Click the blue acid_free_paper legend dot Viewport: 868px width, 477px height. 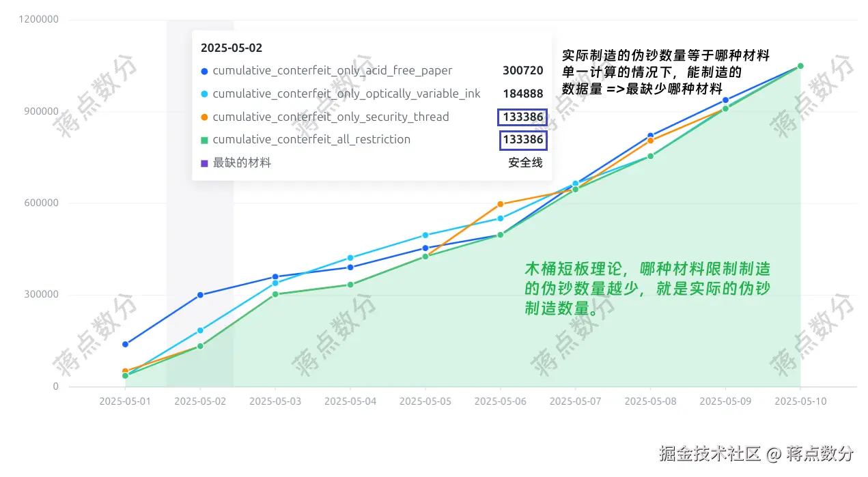pos(204,70)
